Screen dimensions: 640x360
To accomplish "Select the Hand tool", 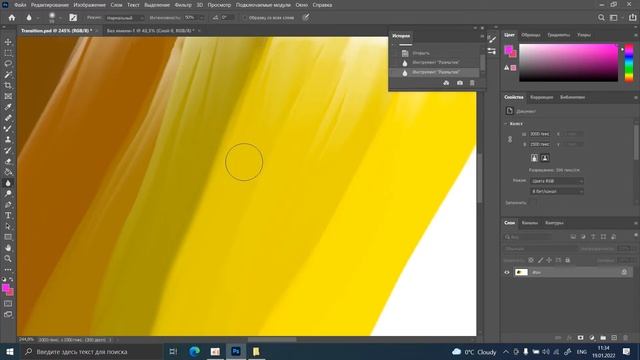I will click(x=8, y=248).
